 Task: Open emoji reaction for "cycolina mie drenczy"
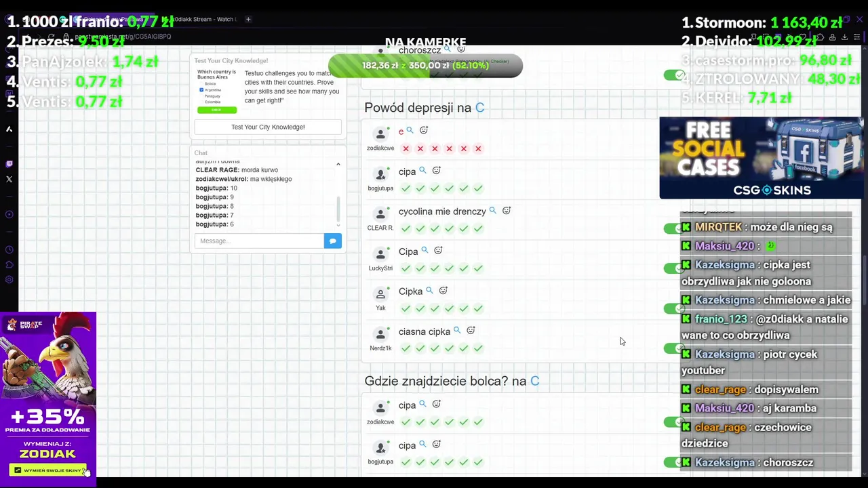point(507,211)
